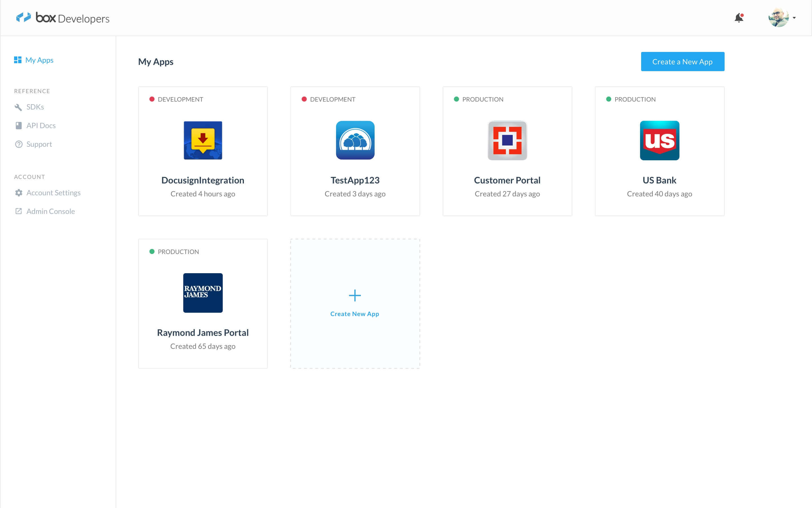Click the red status dot on TestApp123

pos(304,99)
